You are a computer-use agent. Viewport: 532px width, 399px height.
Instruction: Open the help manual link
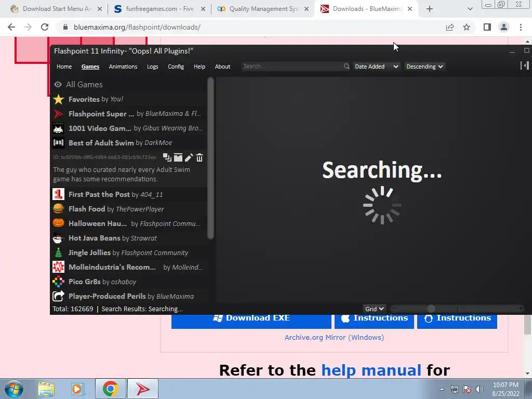point(371,370)
